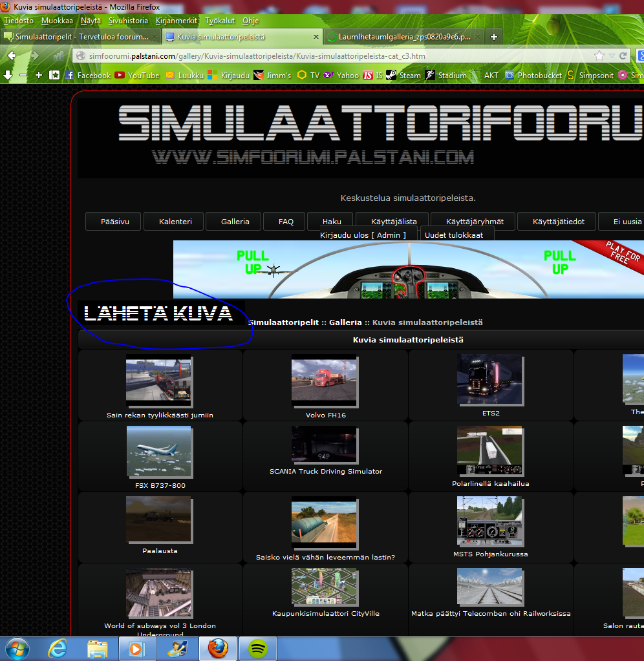This screenshot has width=644, height=661.
Task: Open the Näytä menu
Action: (x=91, y=21)
